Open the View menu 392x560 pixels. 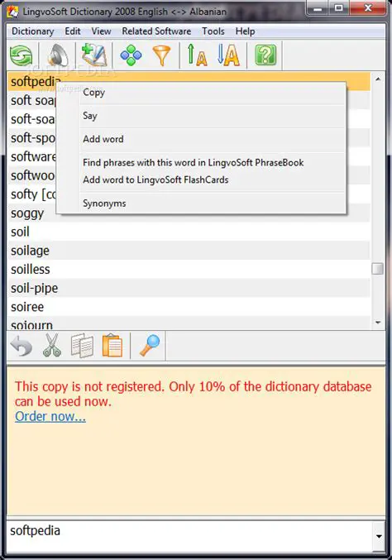101,31
